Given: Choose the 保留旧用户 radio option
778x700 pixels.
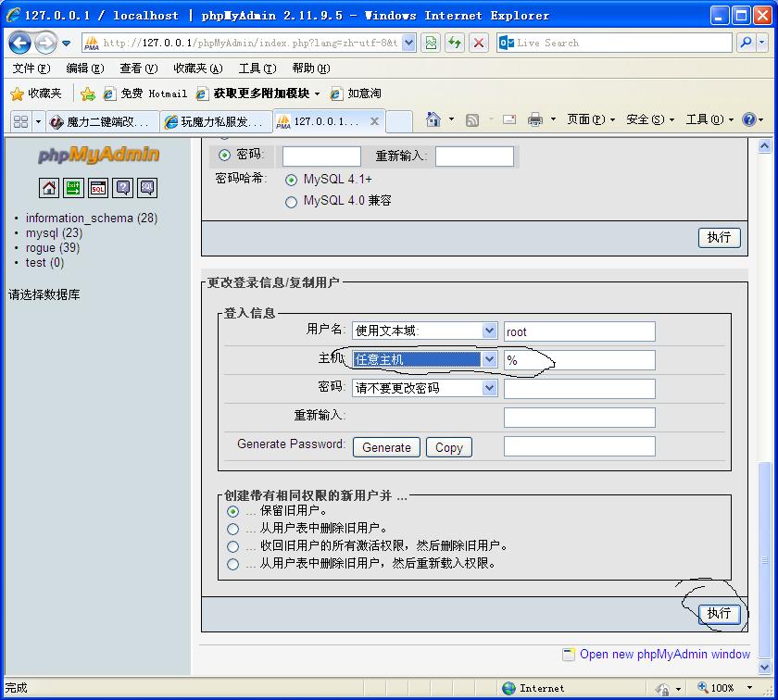Looking at the screenshot, I should point(232,511).
